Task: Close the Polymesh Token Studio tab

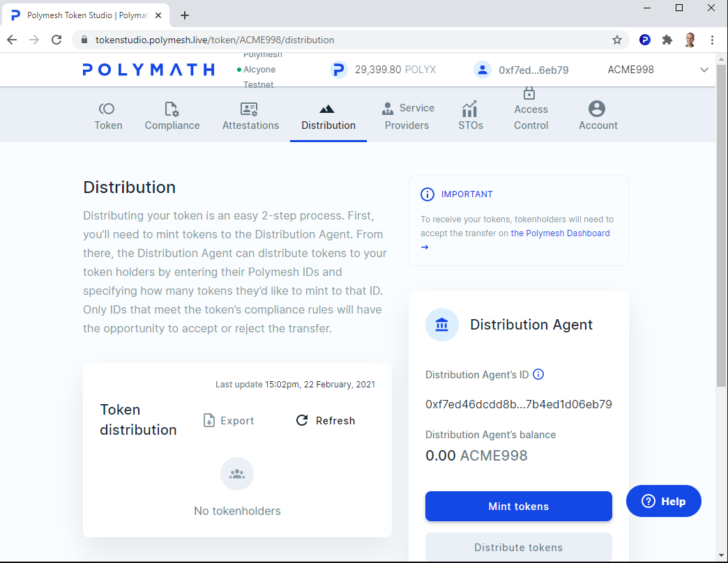Action: click(158, 15)
